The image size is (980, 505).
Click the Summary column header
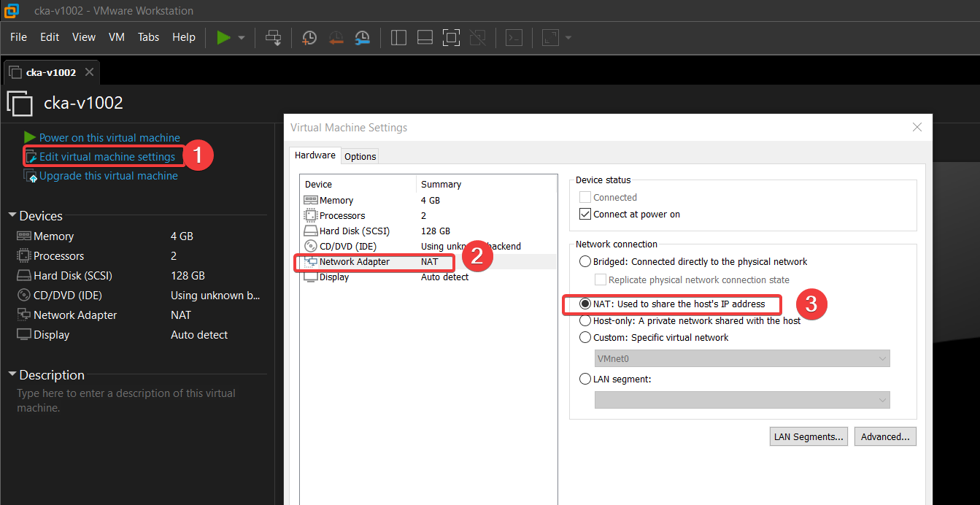(486, 185)
